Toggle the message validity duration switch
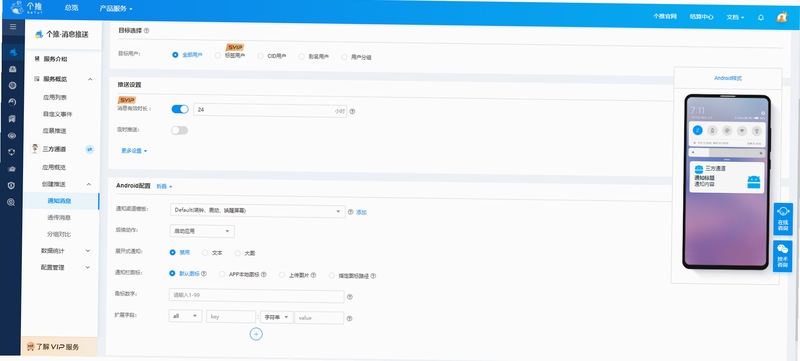The width and height of the screenshot is (800, 361). pyautogui.click(x=180, y=109)
